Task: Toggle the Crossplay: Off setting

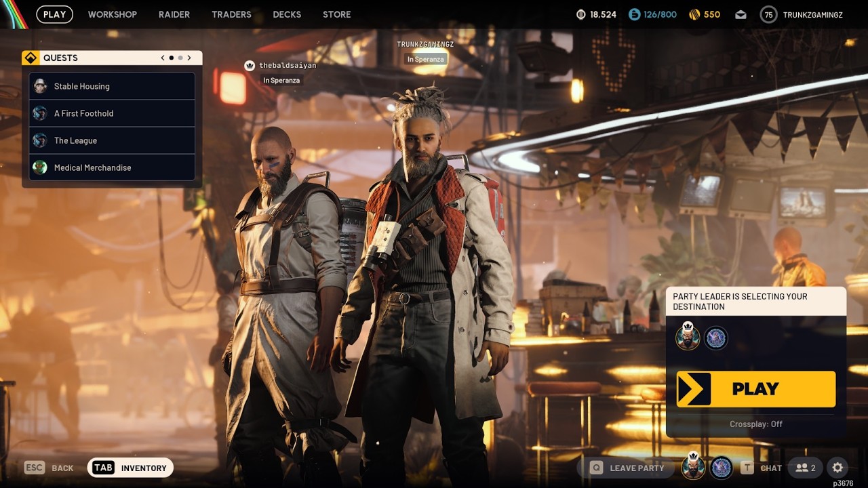Action: click(756, 424)
